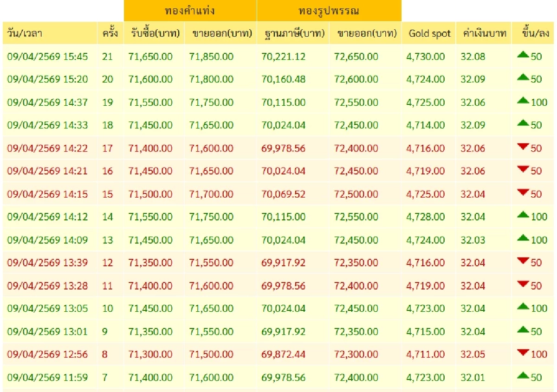Click the ครั้ง column header
Screen dimensions: 557x392
110,33
